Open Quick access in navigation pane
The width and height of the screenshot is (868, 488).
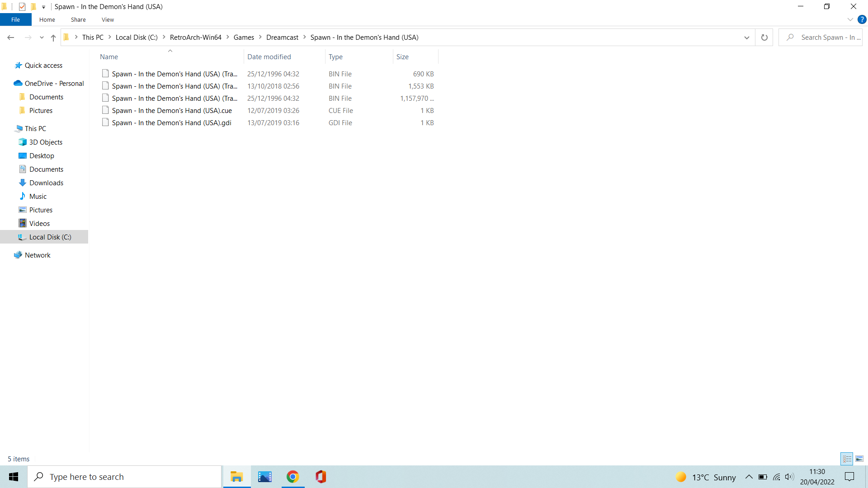(x=43, y=66)
